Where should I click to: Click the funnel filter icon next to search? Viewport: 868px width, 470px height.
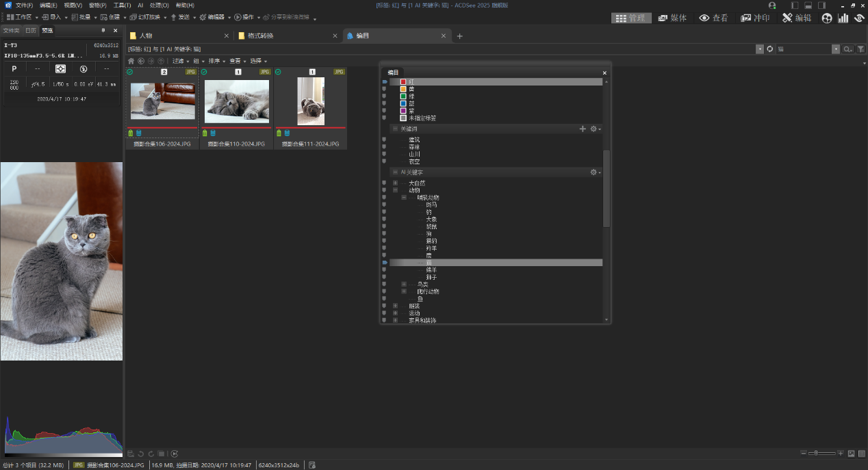click(x=860, y=49)
